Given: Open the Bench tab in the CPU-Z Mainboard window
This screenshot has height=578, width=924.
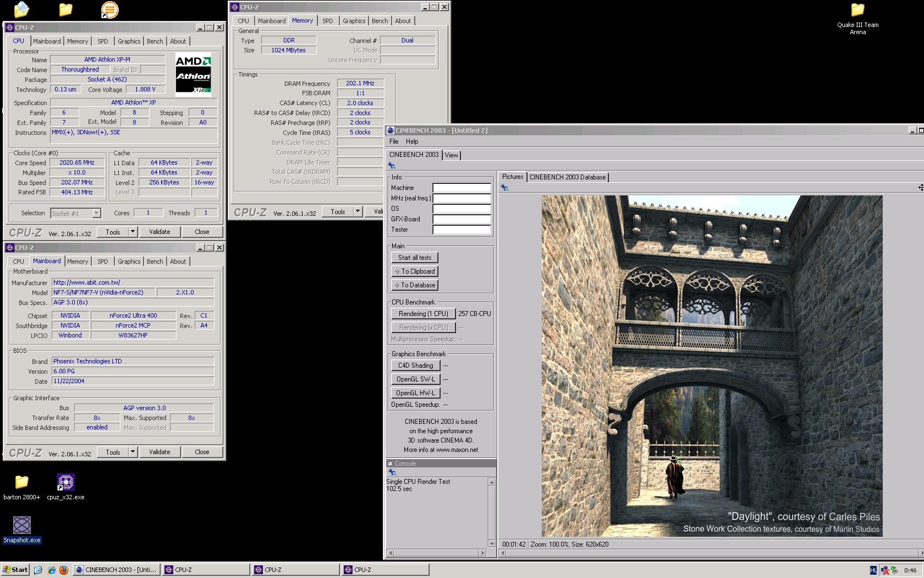Looking at the screenshot, I should click(x=155, y=261).
